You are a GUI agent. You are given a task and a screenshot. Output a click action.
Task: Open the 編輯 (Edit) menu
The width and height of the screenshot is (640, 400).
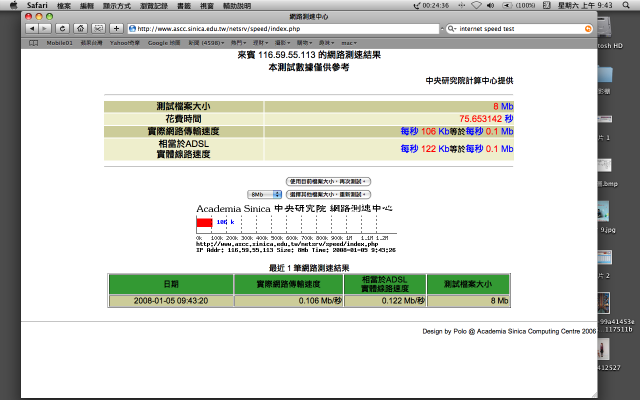87,6
